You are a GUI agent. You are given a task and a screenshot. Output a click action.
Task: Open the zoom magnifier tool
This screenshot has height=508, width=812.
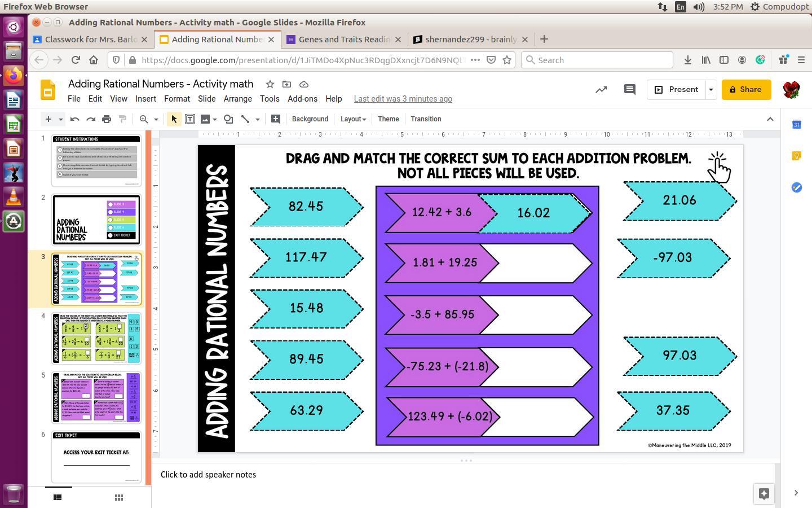click(x=144, y=119)
